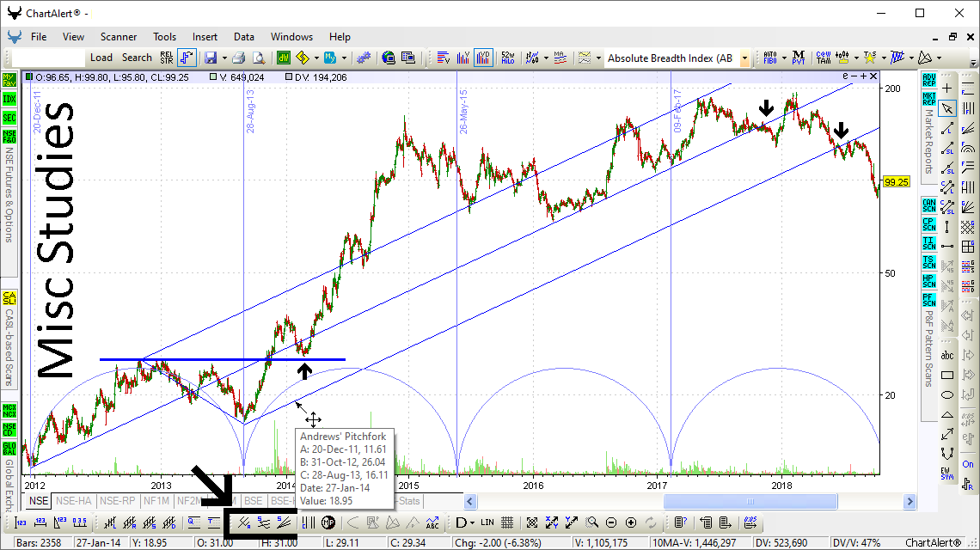Expand the Save icon dropdown arrow
This screenshot has height=550, width=980.
point(224,58)
